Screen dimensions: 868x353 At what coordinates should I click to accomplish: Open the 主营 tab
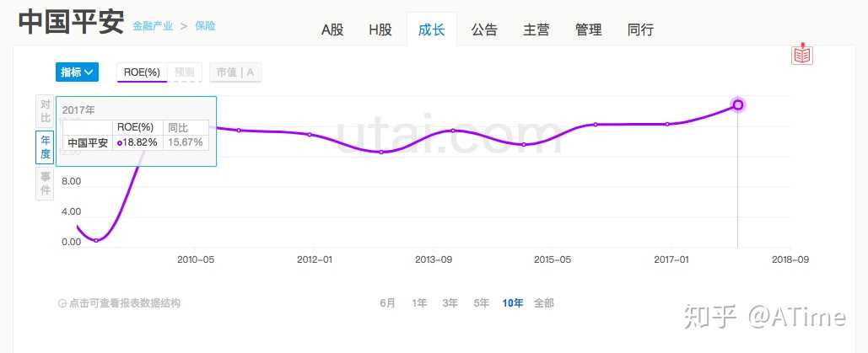pos(536,29)
